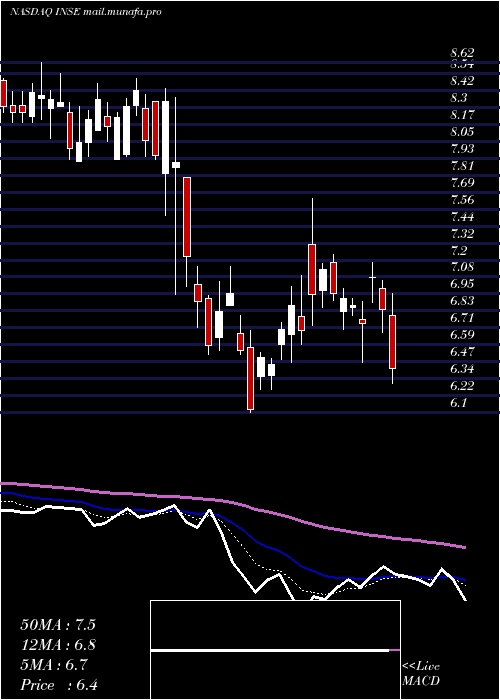This screenshot has width=500, height=700.
Task: Click the 6.83 price axis label
Action: tap(462, 301)
